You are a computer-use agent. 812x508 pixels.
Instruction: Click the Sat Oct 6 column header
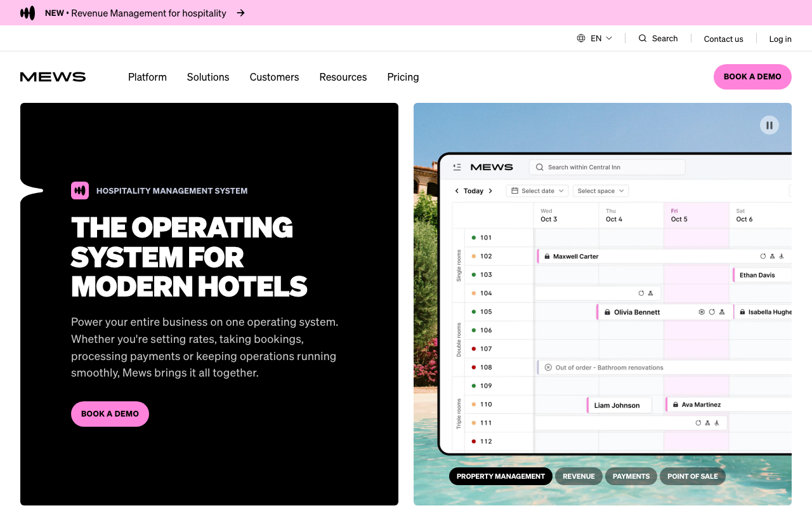760,215
